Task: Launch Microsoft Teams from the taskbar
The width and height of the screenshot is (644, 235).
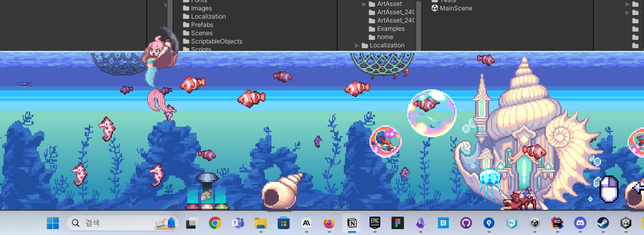Action: tap(238, 223)
